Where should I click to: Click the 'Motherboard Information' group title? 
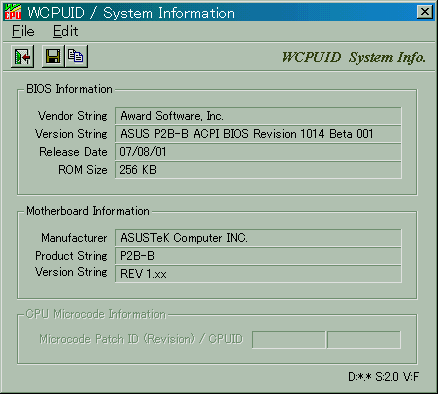point(88,211)
